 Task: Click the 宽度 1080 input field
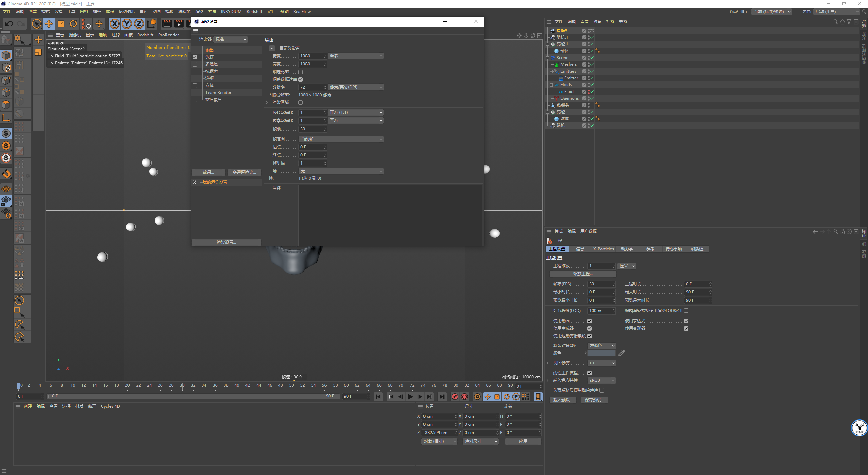(312, 56)
